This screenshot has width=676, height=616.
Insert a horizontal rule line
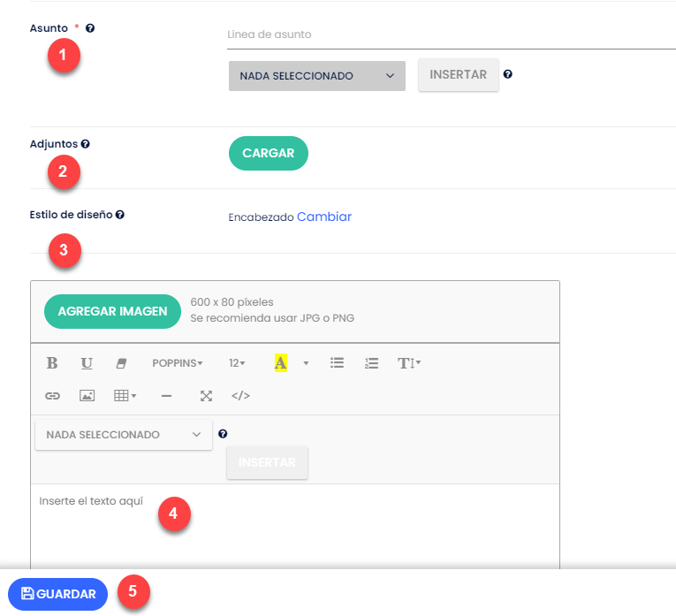point(166,396)
